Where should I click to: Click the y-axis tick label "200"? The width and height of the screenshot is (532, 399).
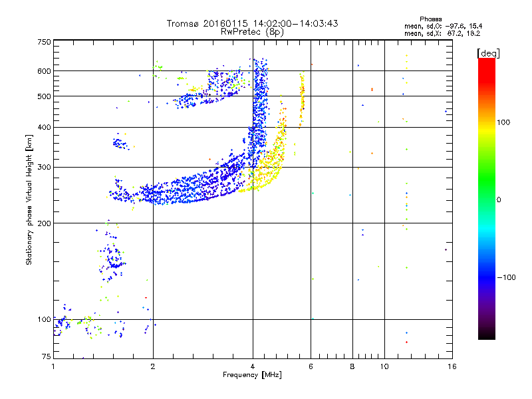coord(44,223)
